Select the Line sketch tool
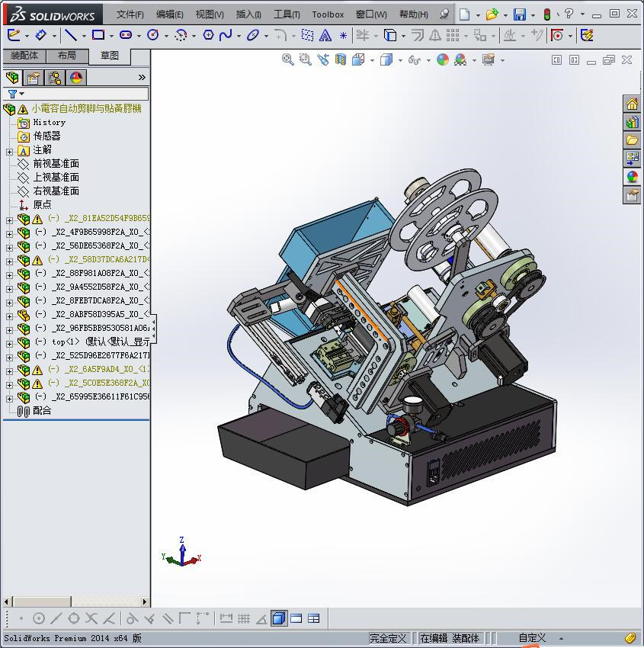This screenshot has height=648, width=644. pos(70,35)
